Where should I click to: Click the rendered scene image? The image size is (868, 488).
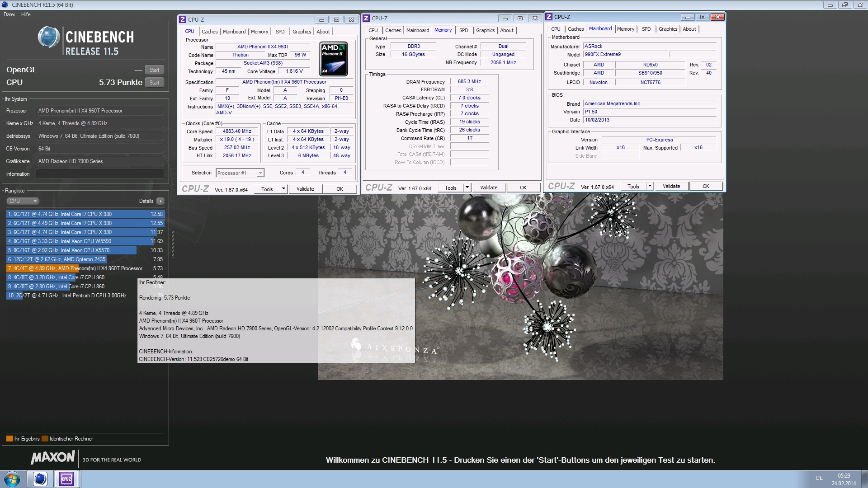521,287
